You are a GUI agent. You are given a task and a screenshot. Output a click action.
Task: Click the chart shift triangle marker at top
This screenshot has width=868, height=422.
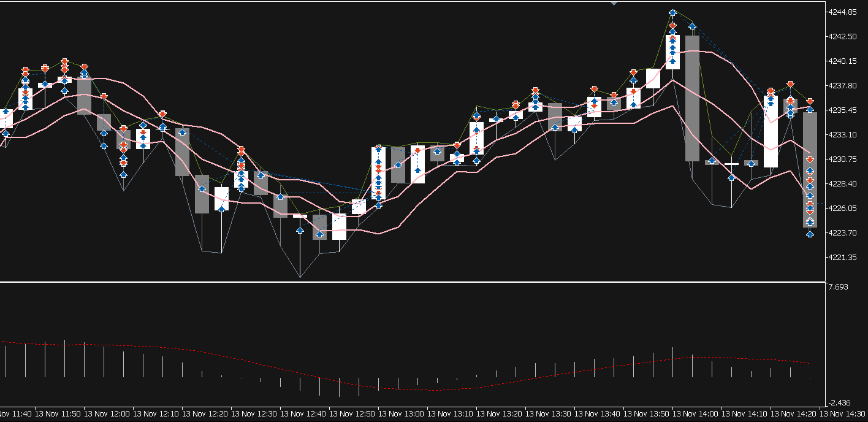point(614,4)
